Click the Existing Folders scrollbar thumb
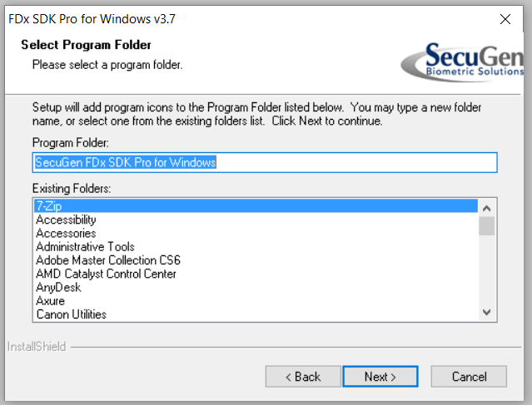 (486, 225)
